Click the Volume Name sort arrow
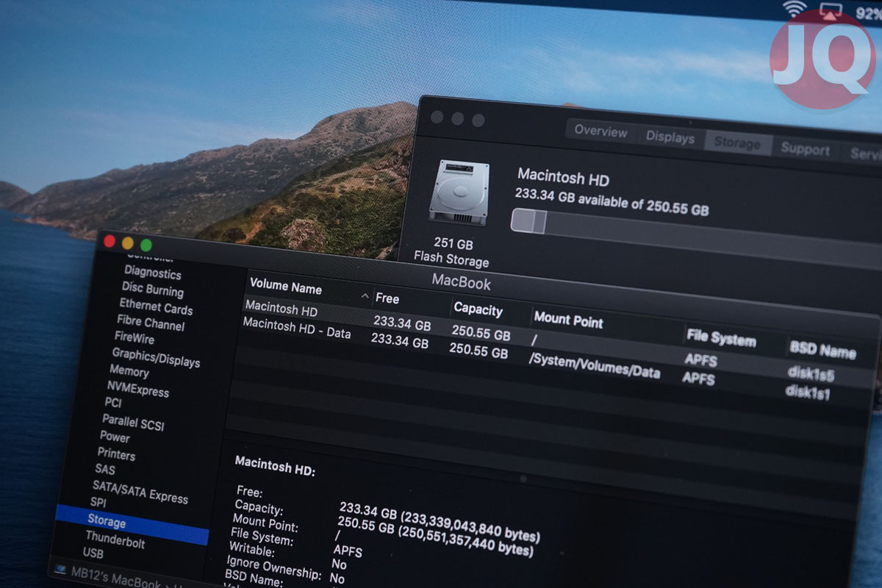This screenshot has height=588, width=882. (x=365, y=296)
